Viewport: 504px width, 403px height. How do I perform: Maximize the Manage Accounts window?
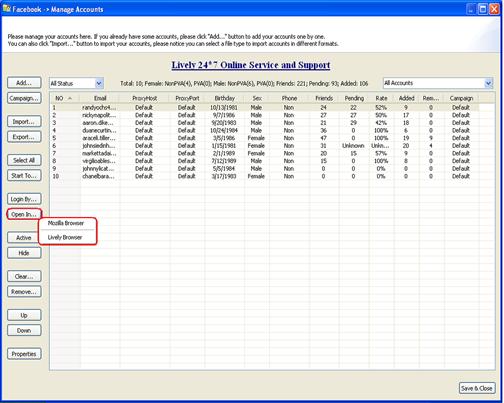[483, 9]
